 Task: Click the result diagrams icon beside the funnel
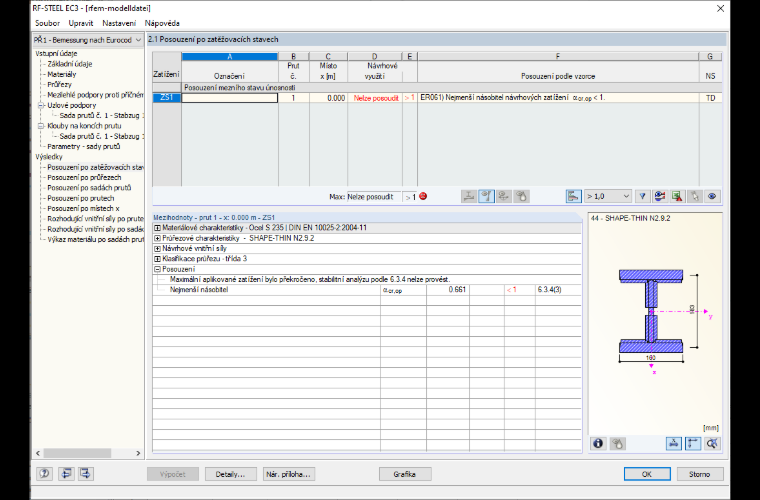click(660, 196)
